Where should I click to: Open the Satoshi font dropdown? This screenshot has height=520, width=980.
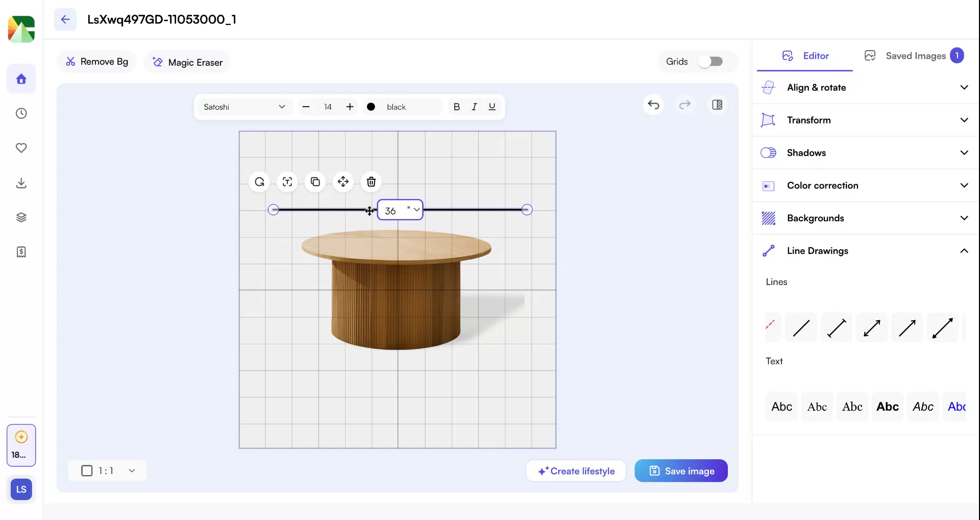tap(244, 107)
